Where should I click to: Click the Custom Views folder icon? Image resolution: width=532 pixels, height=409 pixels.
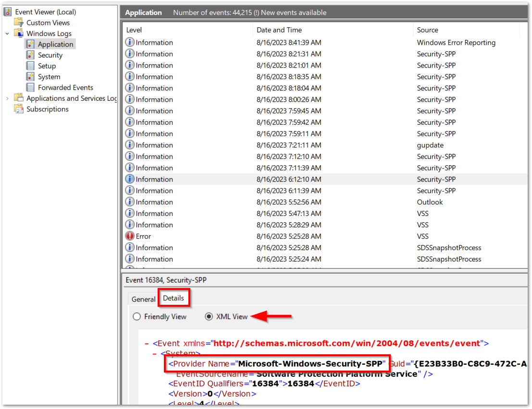pos(18,23)
